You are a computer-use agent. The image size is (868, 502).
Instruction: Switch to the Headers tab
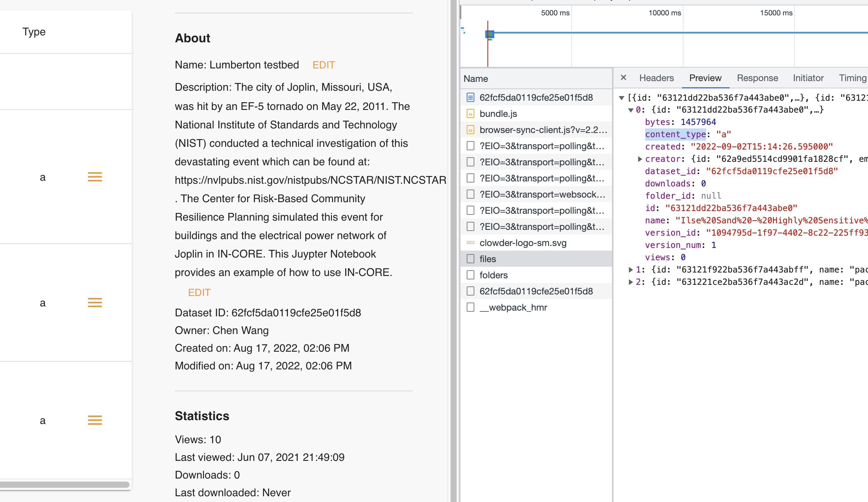tap(656, 78)
